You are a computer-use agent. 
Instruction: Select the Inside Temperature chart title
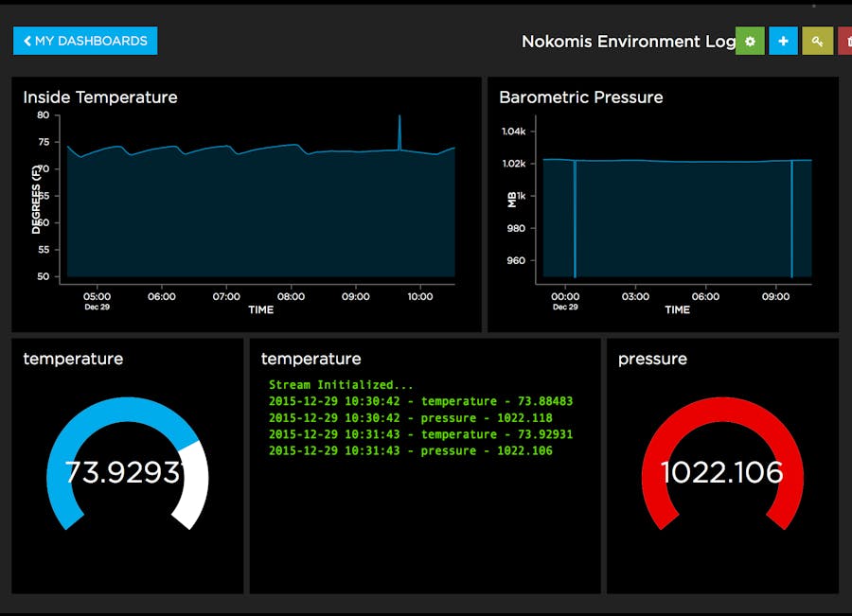click(x=100, y=97)
